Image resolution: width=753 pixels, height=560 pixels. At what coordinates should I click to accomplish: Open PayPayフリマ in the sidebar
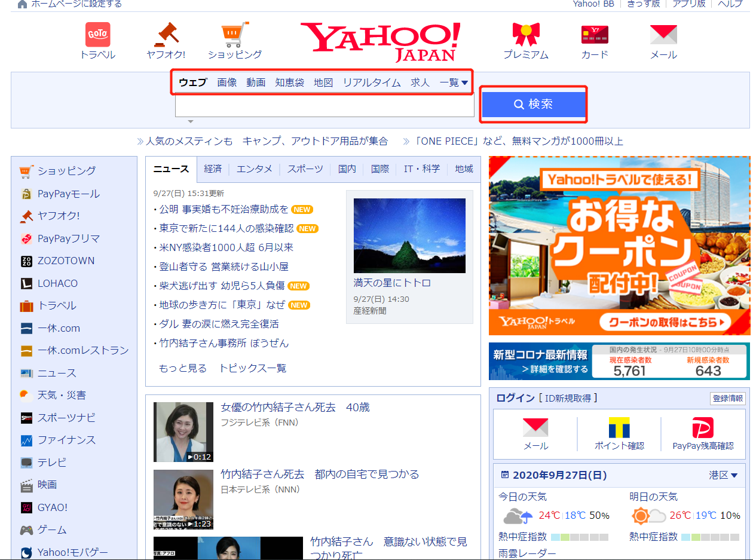pos(69,238)
